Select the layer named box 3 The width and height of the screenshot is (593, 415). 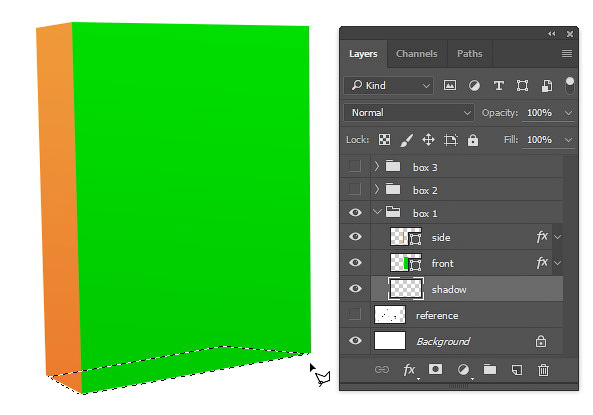pyautogui.click(x=425, y=167)
